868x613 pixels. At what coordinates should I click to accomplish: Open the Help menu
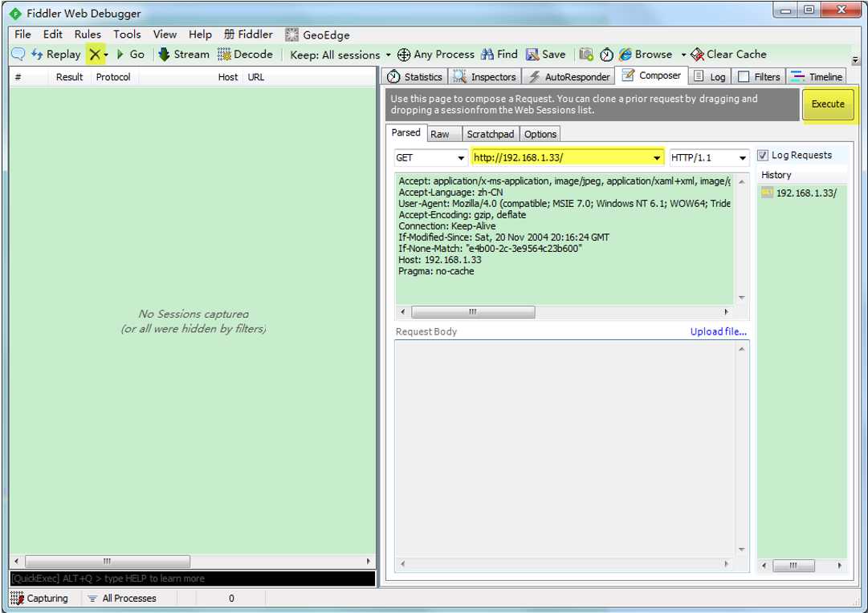(x=200, y=35)
